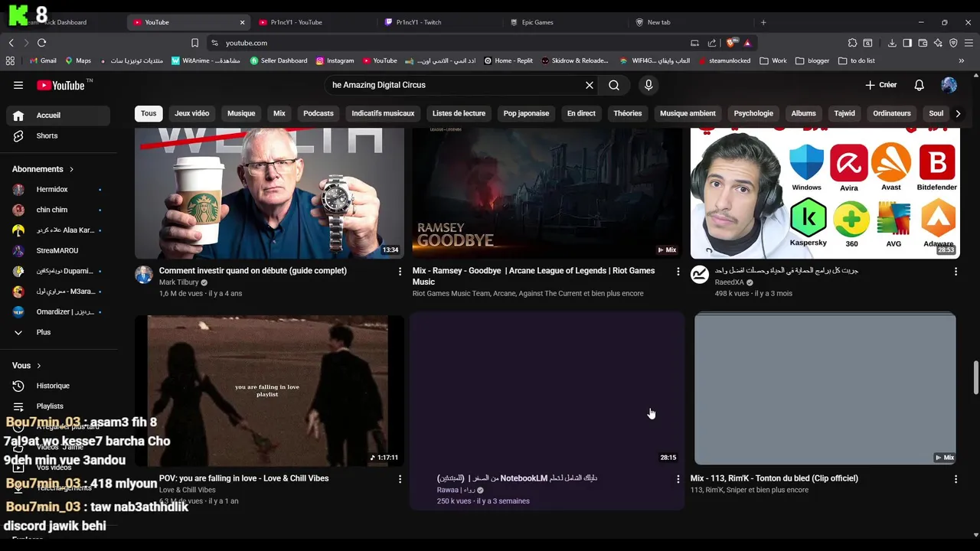This screenshot has width=980, height=551.
Task: Open Leo AI sparkle icon
Action: 938,43
